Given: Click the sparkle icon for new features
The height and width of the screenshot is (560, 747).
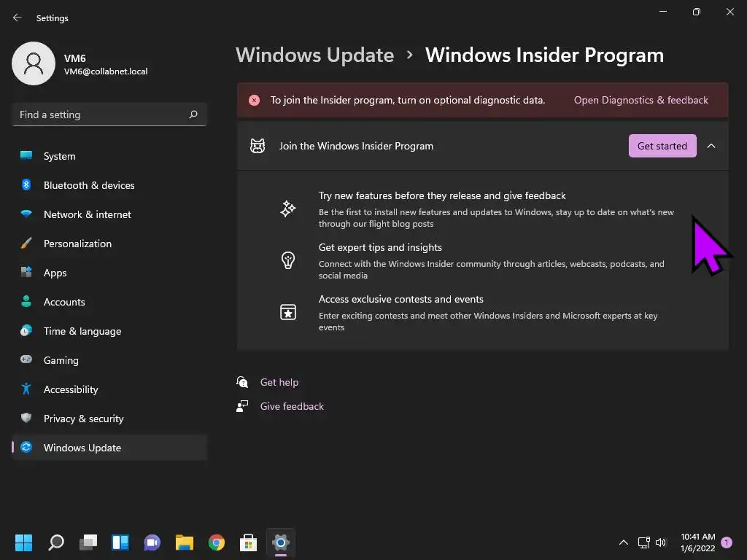Looking at the screenshot, I should click(x=287, y=209).
